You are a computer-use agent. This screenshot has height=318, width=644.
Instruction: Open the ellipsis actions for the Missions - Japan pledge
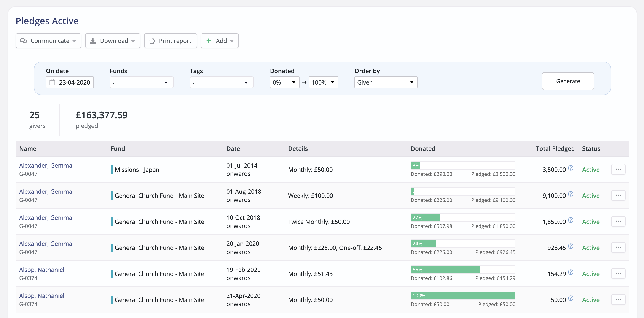click(x=618, y=169)
